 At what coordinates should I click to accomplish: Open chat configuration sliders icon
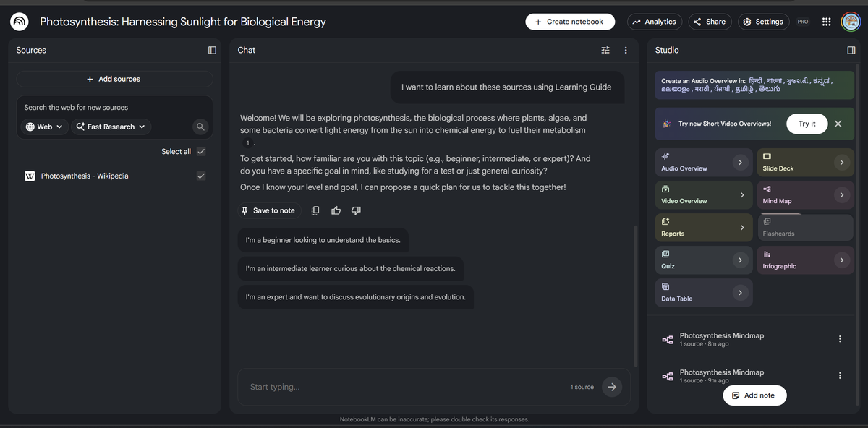tap(605, 50)
